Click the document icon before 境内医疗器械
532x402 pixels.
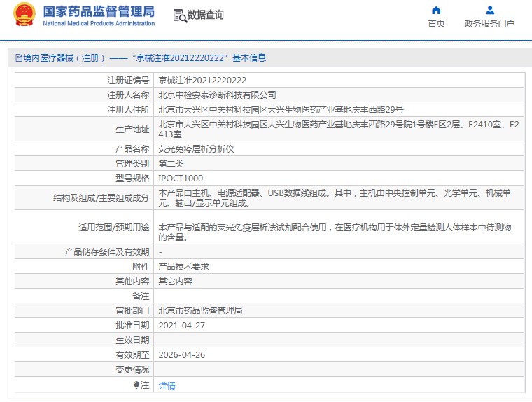point(18,58)
